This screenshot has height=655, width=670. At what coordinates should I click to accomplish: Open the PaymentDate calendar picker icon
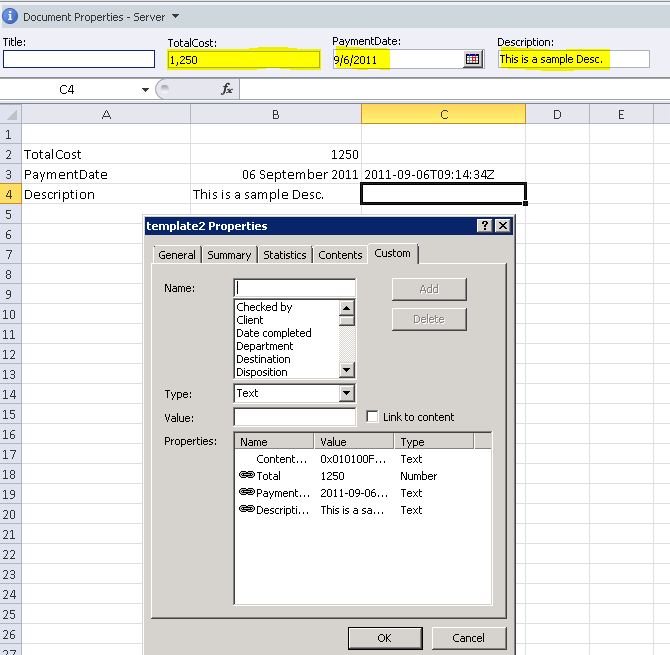pos(473,60)
